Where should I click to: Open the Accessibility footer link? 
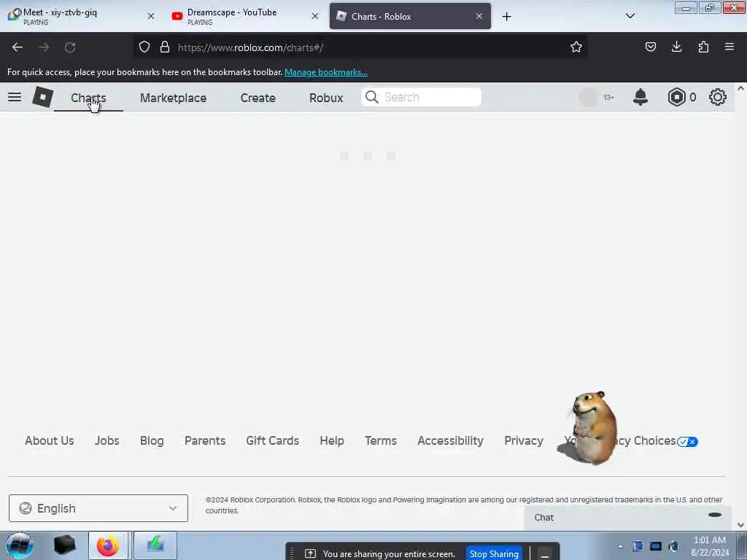[451, 441]
